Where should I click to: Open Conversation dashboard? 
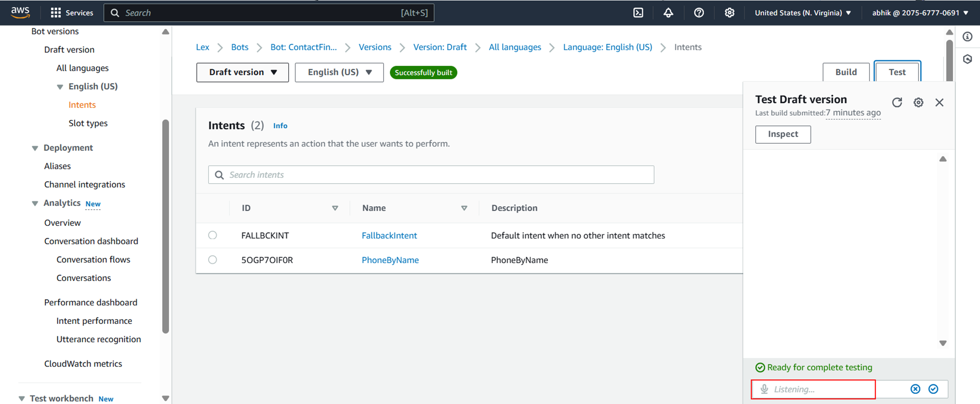91,241
